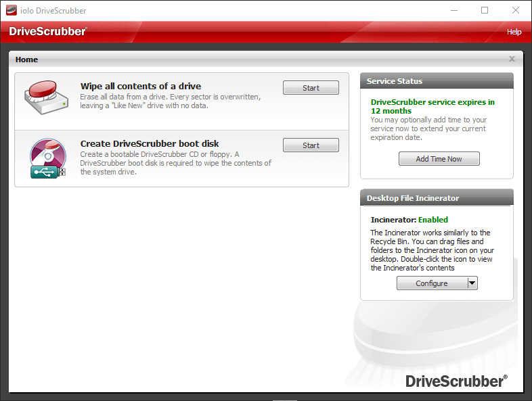
Task: Click the 'Wipe all contents of a drive' heading
Action: coord(141,86)
